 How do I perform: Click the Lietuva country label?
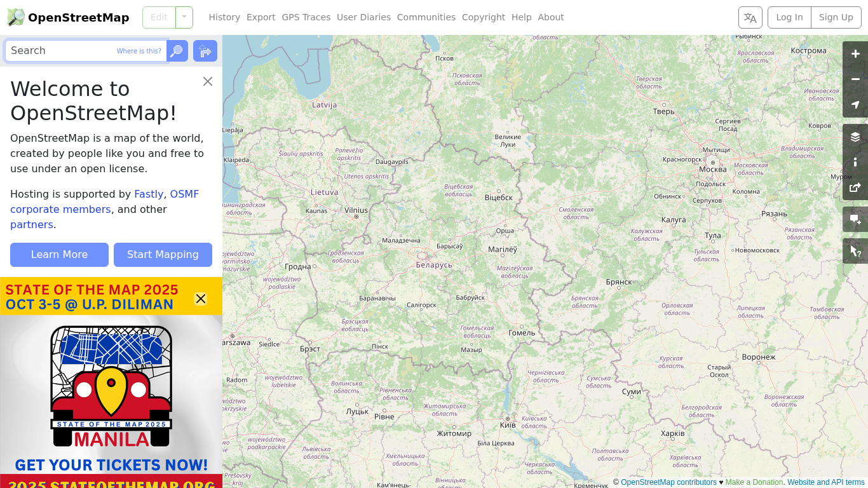pyautogui.click(x=325, y=192)
